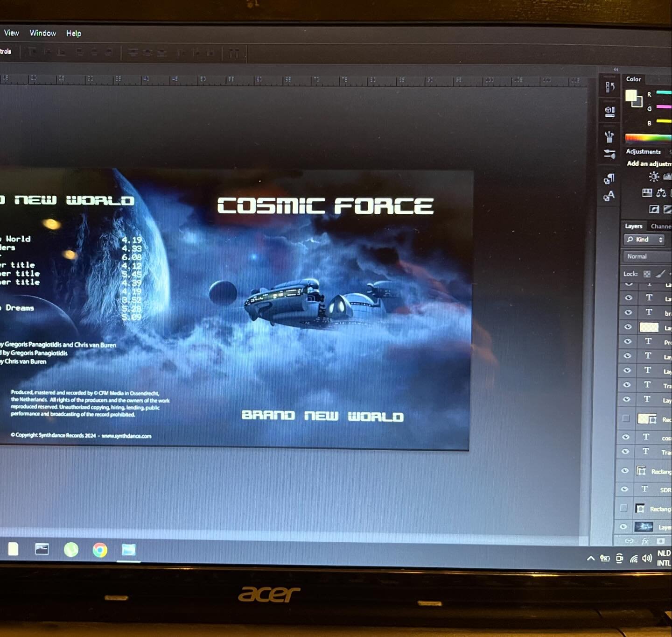Click the active blue window taskbar icon

pyautogui.click(x=128, y=550)
